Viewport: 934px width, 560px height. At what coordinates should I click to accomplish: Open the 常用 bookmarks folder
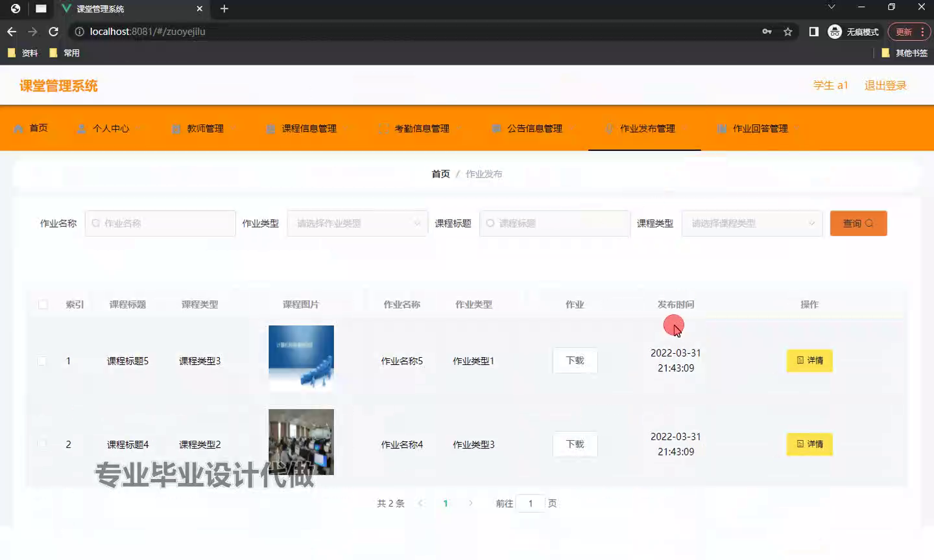click(64, 53)
